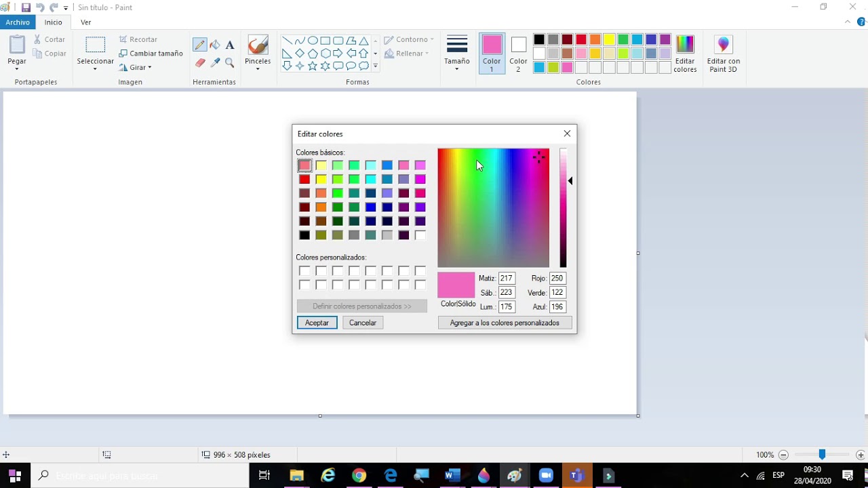Select the five-point star shape
868x488 pixels.
tap(313, 66)
